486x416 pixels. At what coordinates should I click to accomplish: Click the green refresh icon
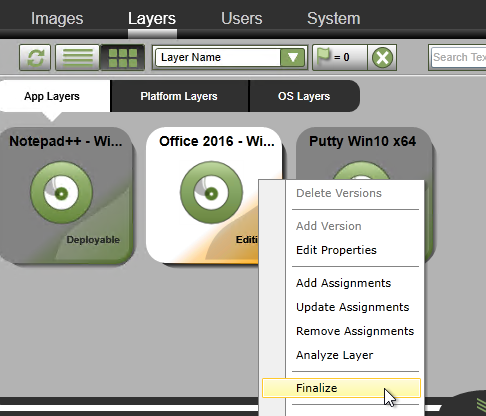pyautogui.click(x=35, y=58)
